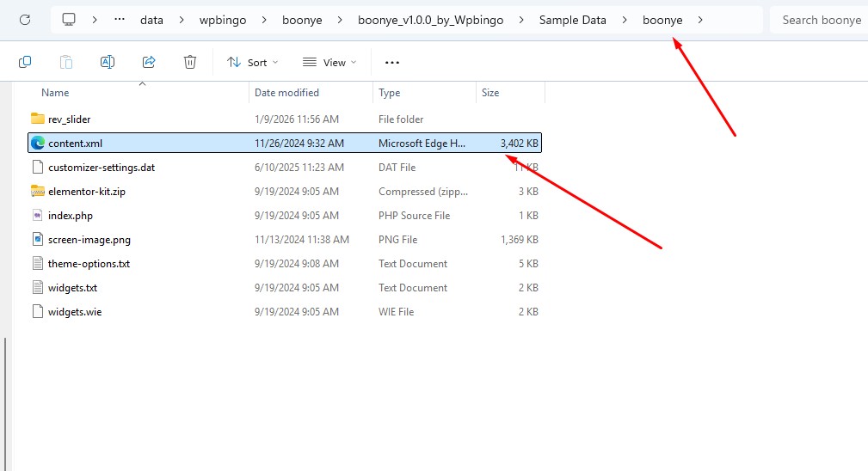Open the View dropdown menu
868x471 pixels.
point(329,62)
